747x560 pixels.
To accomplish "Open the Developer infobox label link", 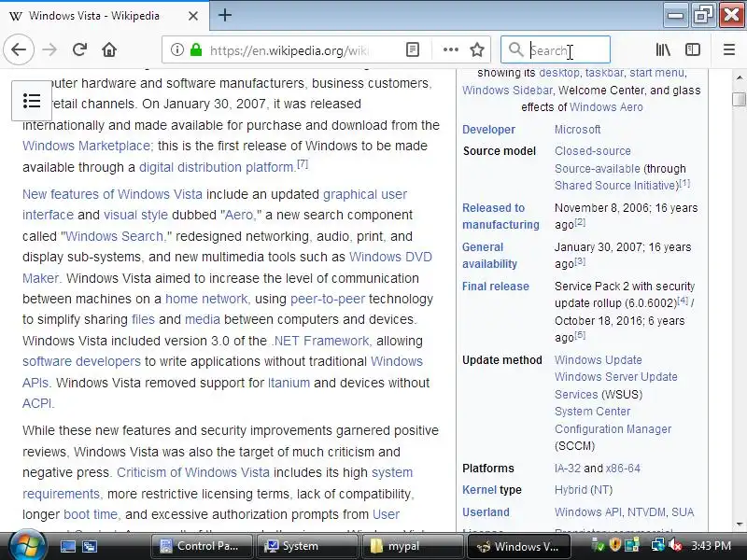I will tap(488, 130).
